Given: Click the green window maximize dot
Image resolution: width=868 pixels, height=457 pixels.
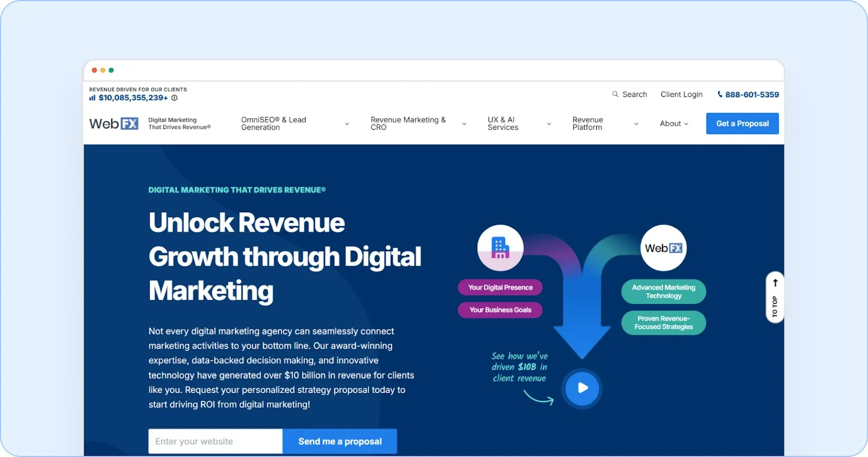Looking at the screenshot, I should [x=111, y=70].
